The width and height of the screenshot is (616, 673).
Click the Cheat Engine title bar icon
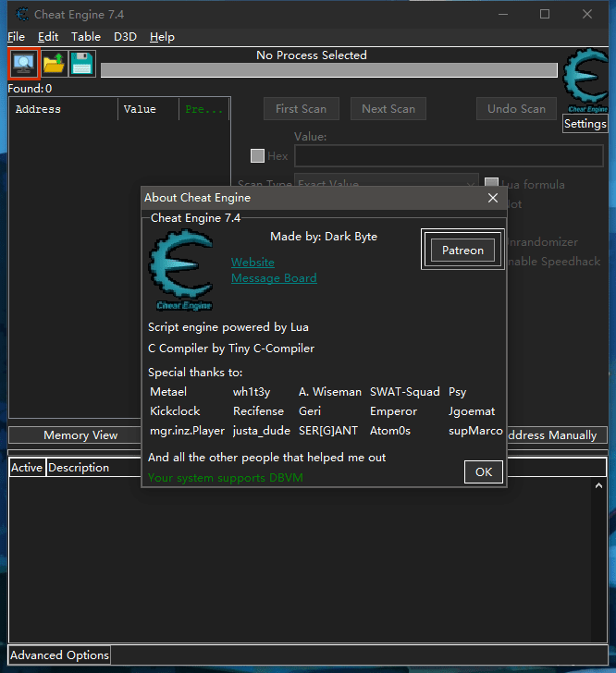coord(22,15)
